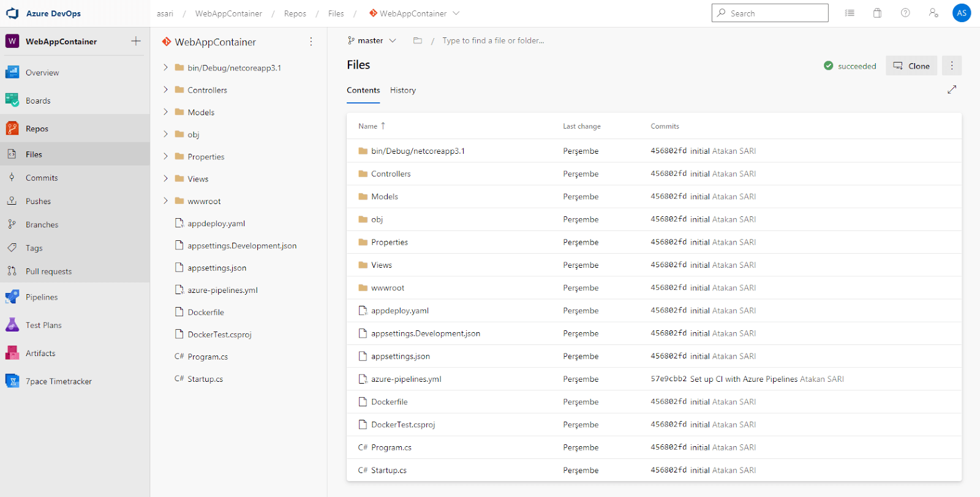The image size is (980, 497).
Task: Click the succeeded build status text
Action: 857,66
